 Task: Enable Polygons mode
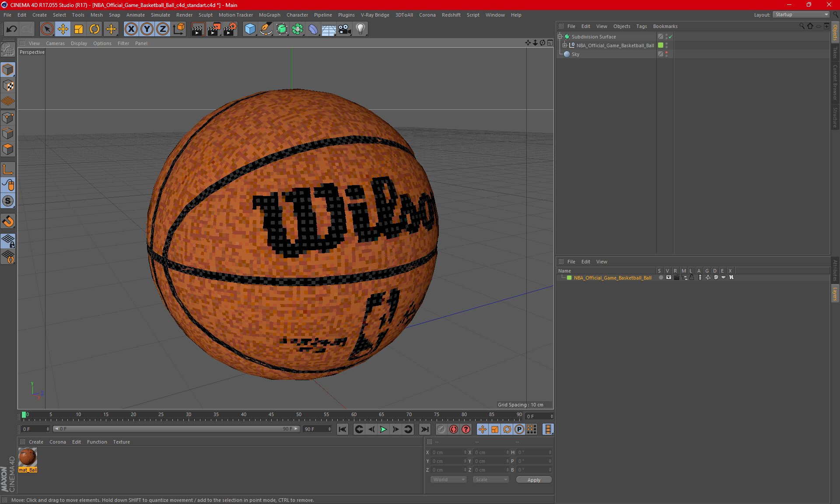(x=8, y=149)
